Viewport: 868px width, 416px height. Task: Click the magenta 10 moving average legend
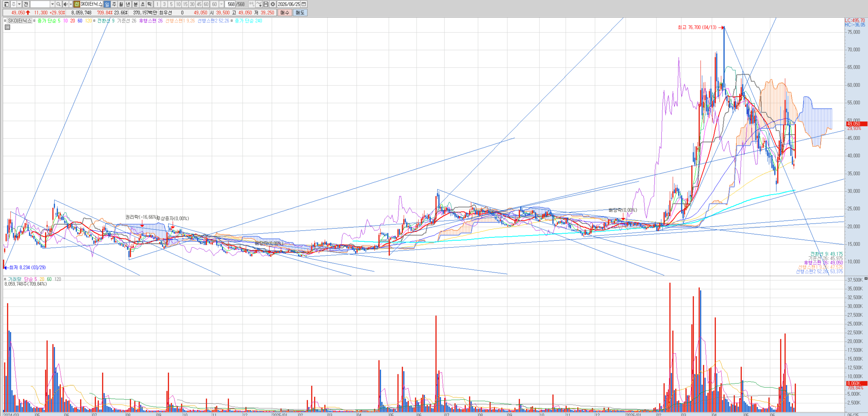point(65,20)
